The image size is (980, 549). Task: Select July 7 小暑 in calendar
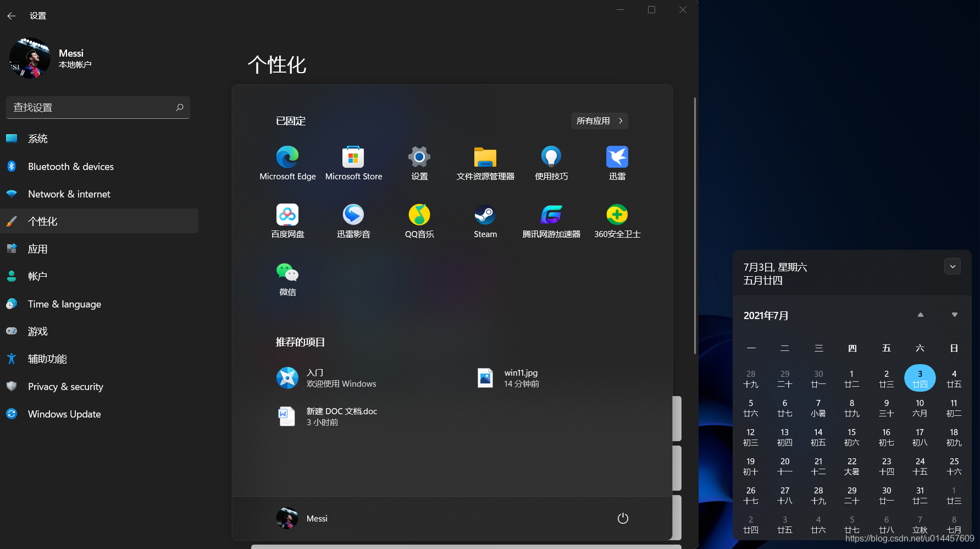(x=818, y=408)
